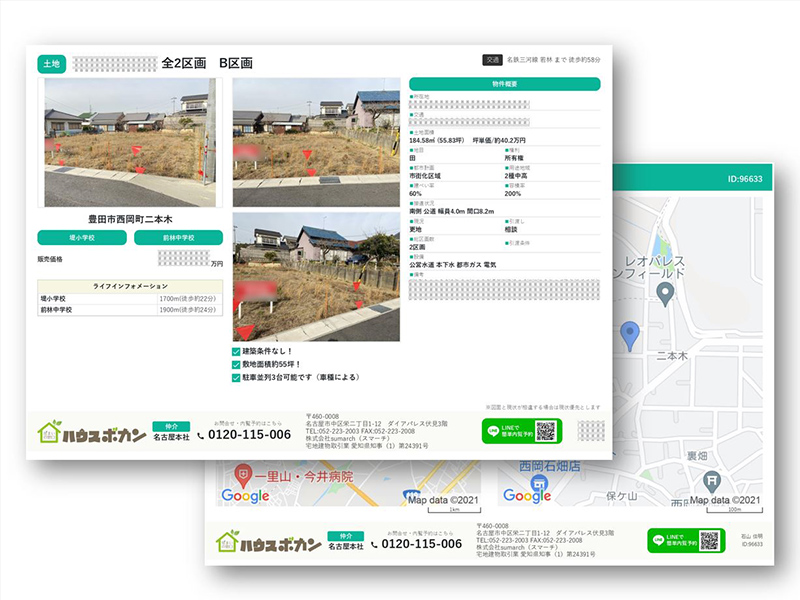This screenshot has width=800, height=600.
Task: Click the 200% floor area ratio value
Action: coord(513,194)
